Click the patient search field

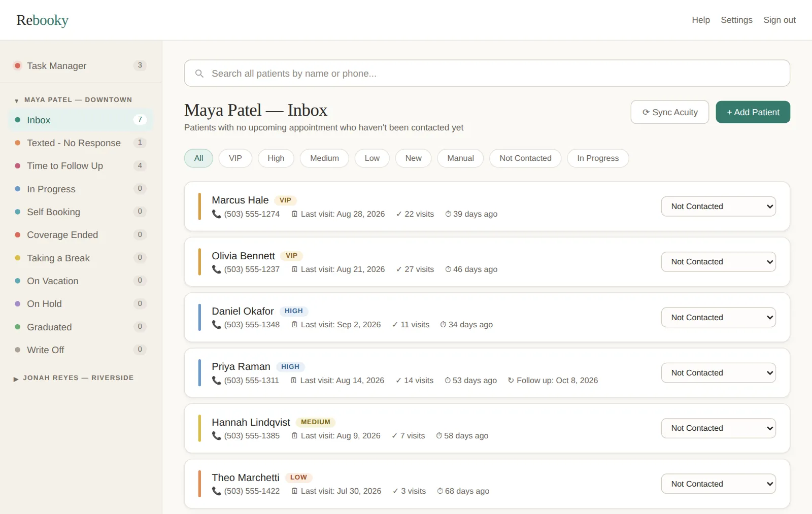[487, 74]
